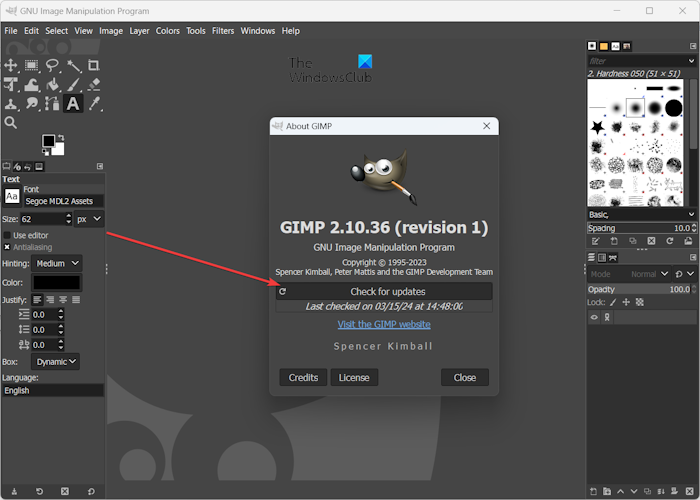Set justify to centered alignment
Viewport: 700px width, 500px height.
pos(63,300)
